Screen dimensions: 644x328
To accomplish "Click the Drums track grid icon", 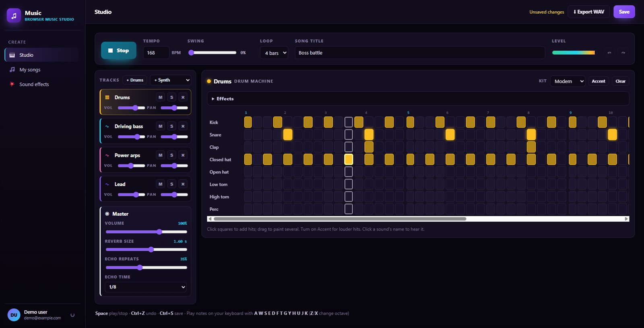I will tap(107, 97).
